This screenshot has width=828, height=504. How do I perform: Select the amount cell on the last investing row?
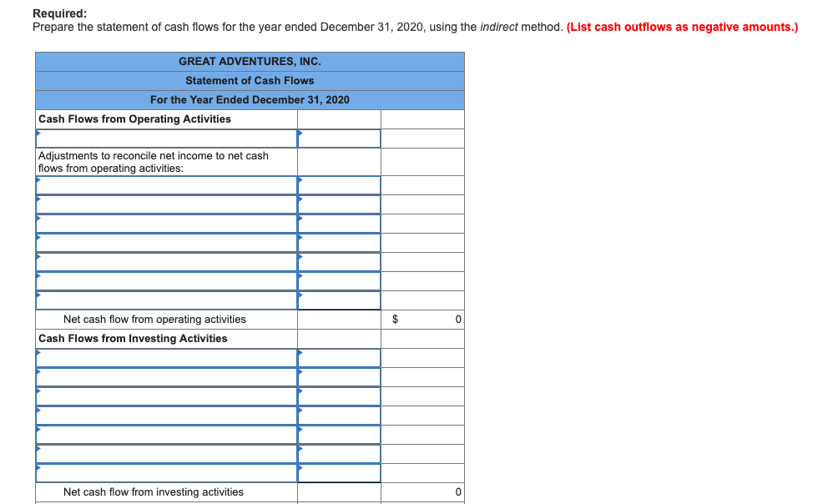pos(338,472)
